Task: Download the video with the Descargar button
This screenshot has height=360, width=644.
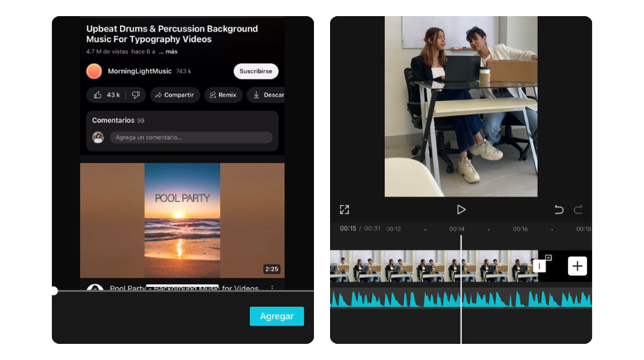Action: (x=267, y=95)
